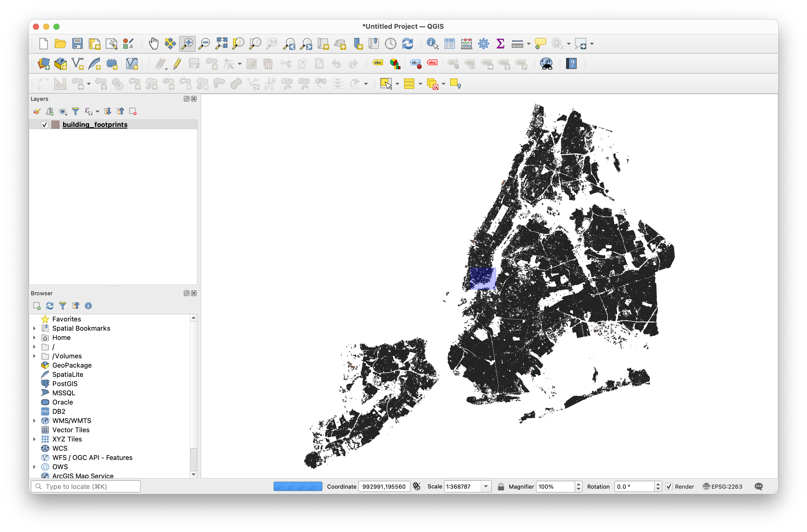Toggle the scale lock icon
Viewport: 807px width, 532px height.
pyautogui.click(x=501, y=487)
